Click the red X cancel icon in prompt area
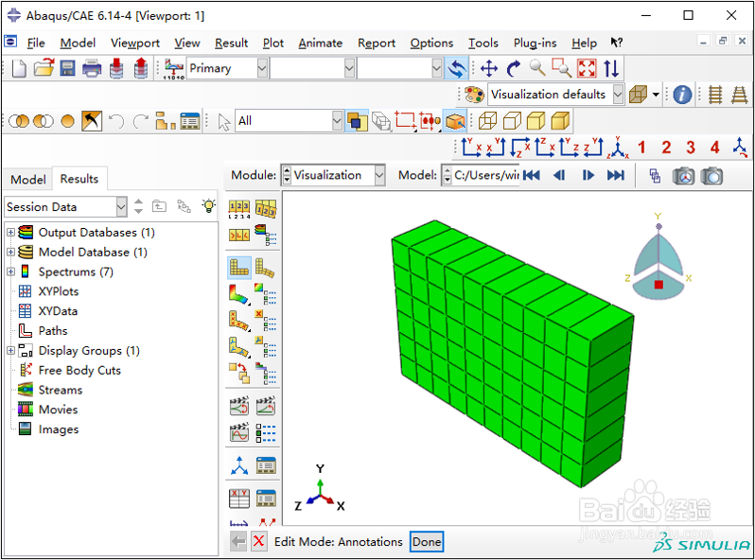This screenshot has width=755, height=560. pos(258,541)
